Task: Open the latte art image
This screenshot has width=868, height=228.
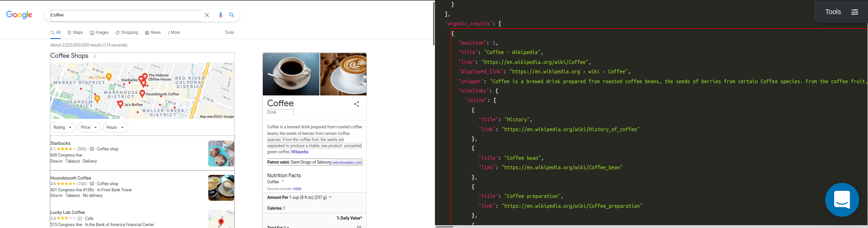Action: click(343, 74)
